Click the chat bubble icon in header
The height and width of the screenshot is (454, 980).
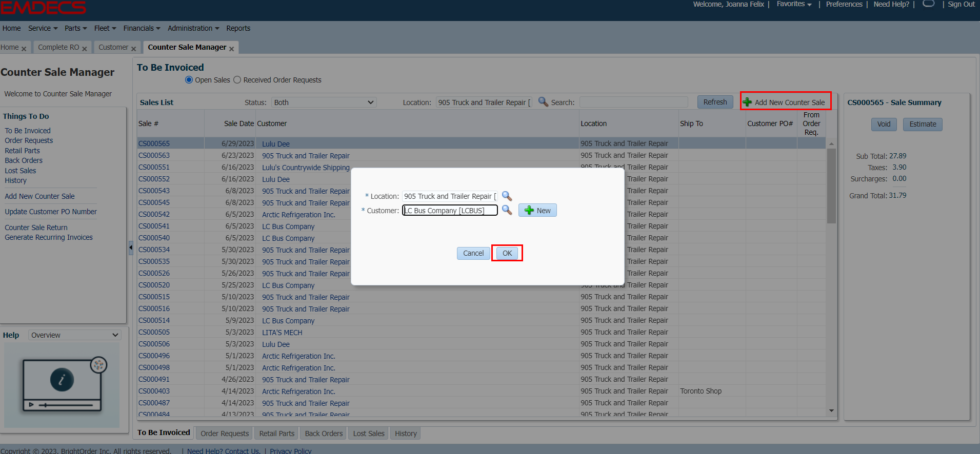click(928, 4)
